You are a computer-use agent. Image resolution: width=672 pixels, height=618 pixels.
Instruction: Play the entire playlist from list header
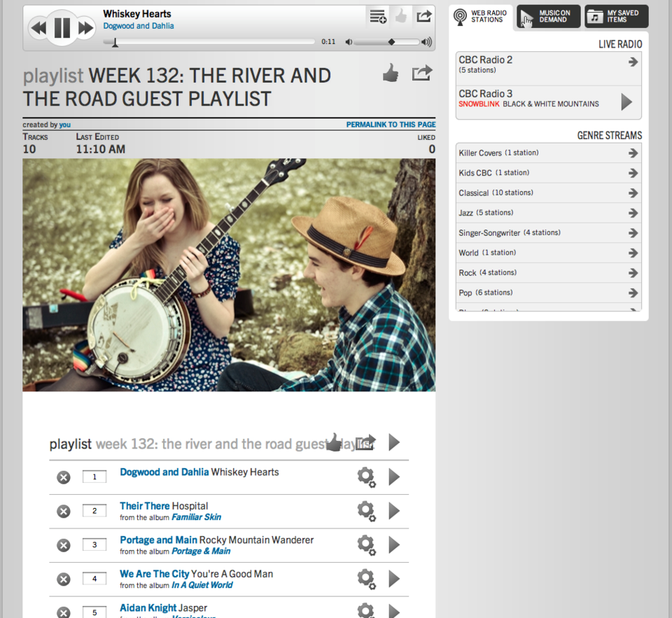pyautogui.click(x=394, y=442)
